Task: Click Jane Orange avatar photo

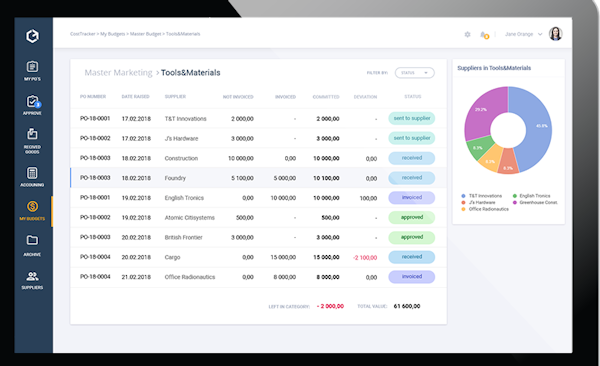Action: pos(556,34)
